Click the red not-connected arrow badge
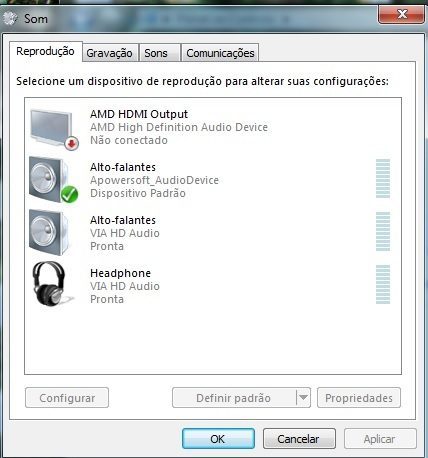The height and width of the screenshot is (458, 428). (71, 143)
